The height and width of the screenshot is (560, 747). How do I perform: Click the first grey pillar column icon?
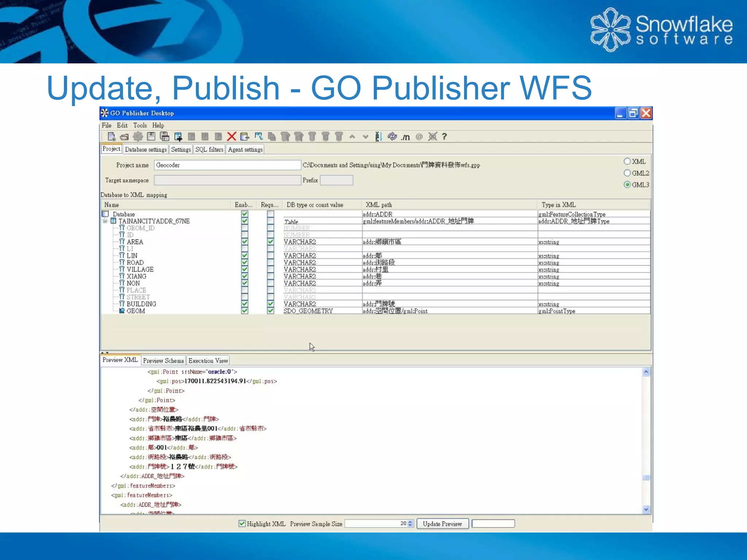(x=285, y=137)
